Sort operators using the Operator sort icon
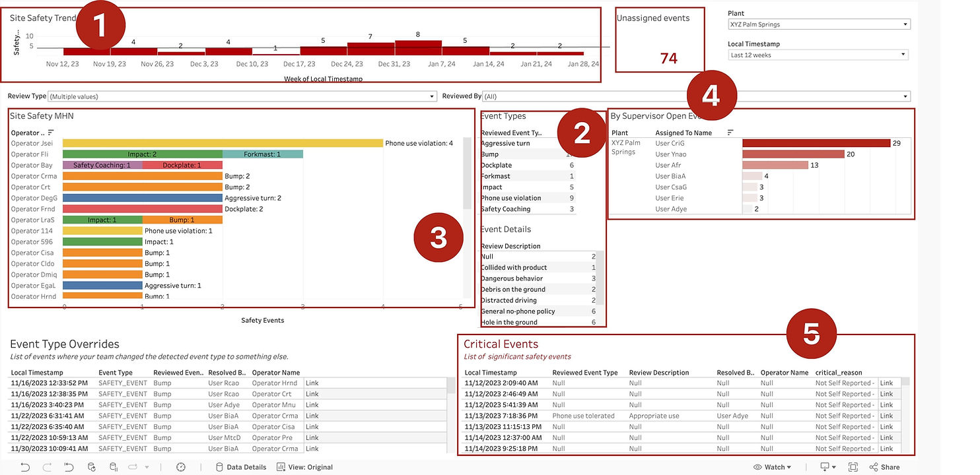Screen dimensions: 980x475 pyautogui.click(x=52, y=133)
